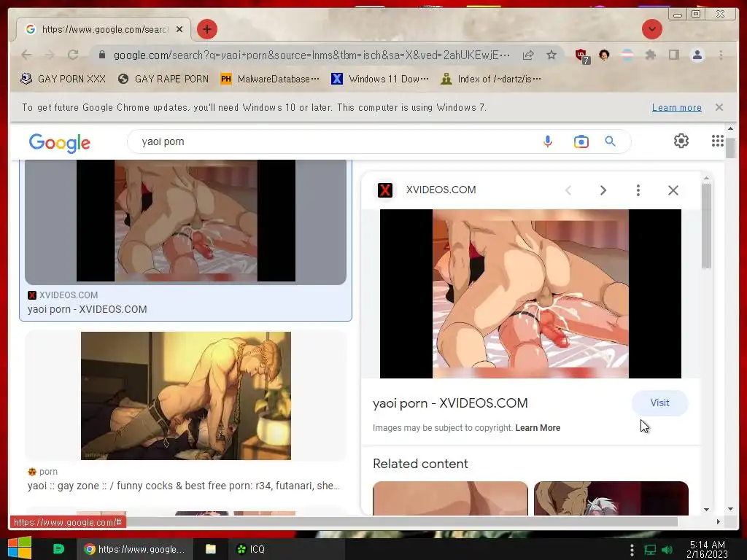Open the Index of /~dartz/is bookmark

[491, 79]
